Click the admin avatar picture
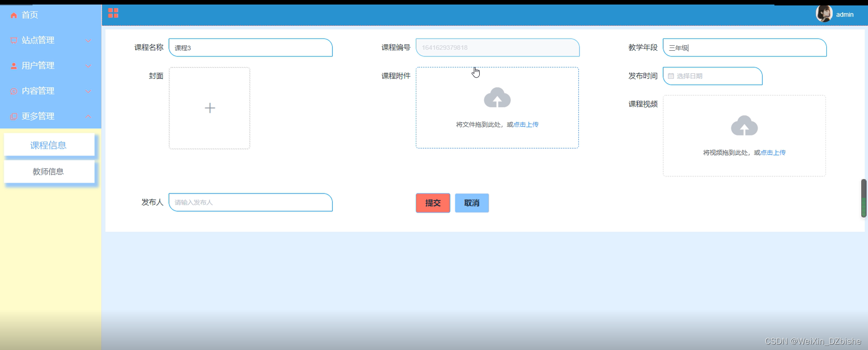This screenshot has width=868, height=350. 824,14
